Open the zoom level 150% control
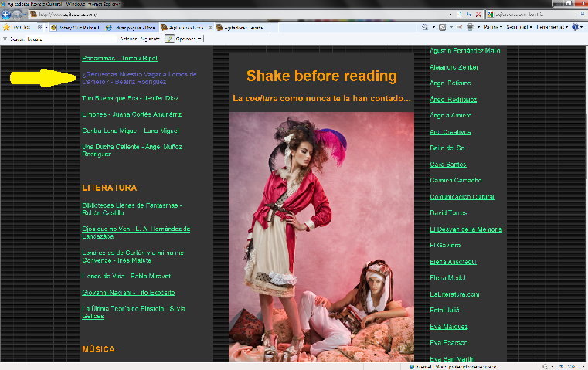Viewport: 588px width, 370px height. (x=572, y=366)
